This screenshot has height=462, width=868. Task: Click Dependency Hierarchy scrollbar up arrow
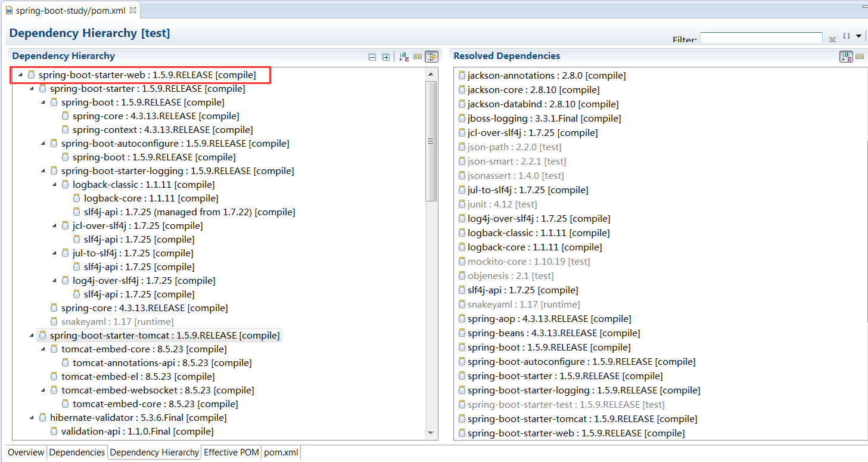pyautogui.click(x=432, y=74)
